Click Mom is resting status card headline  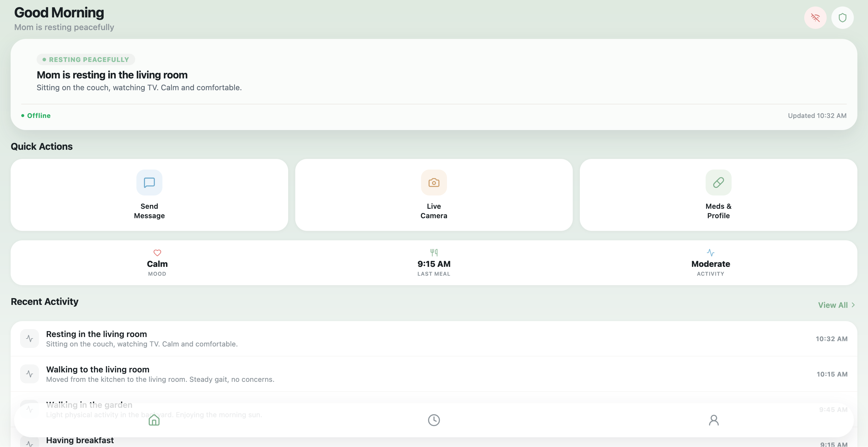pos(112,75)
